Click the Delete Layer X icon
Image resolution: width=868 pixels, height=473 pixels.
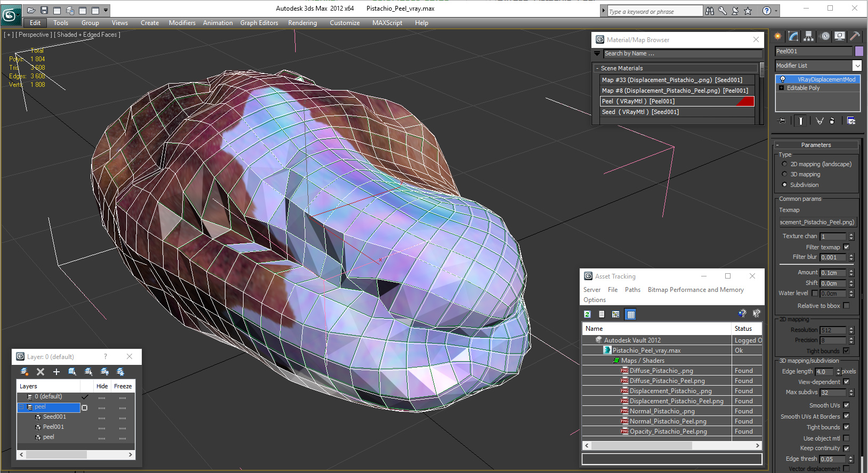pyautogui.click(x=40, y=372)
